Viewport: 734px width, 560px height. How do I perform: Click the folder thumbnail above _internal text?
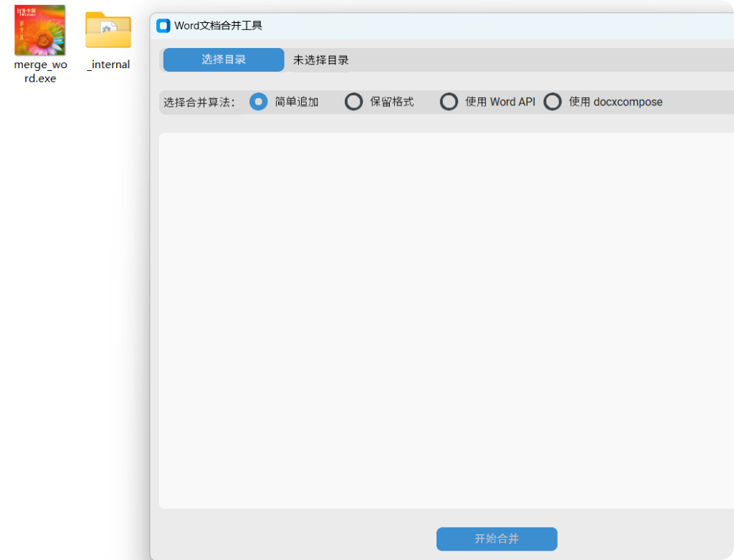108,30
